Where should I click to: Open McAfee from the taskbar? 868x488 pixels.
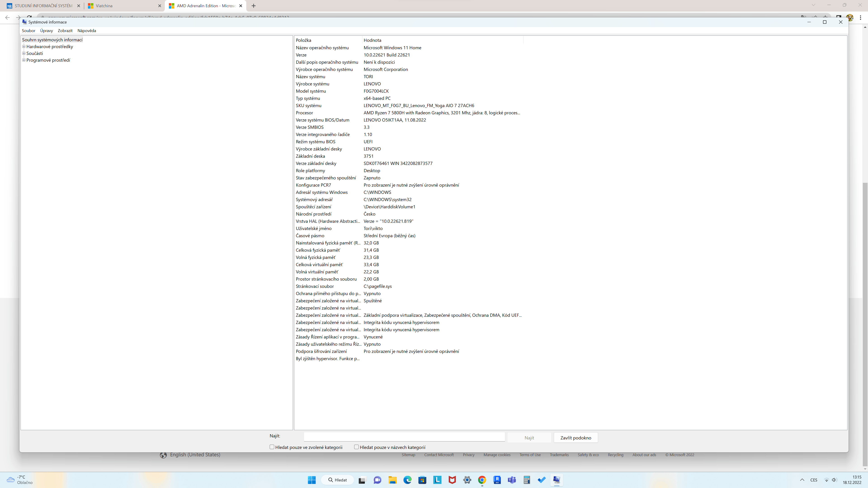452,480
